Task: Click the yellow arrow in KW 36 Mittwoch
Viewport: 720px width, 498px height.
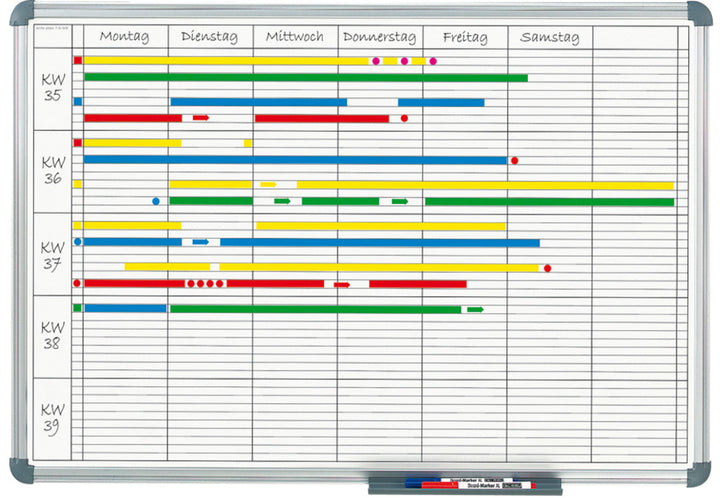Action: 269,185
